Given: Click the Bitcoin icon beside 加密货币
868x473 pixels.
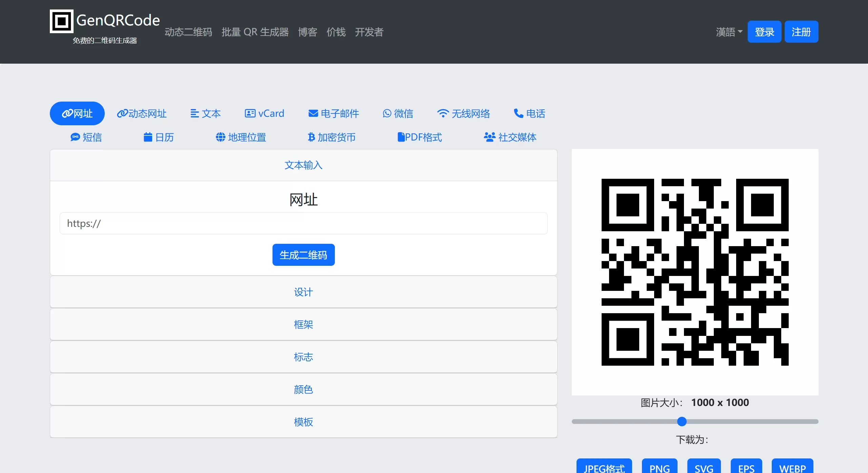Looking at the screenshot, I should click(x=311, y=137).
